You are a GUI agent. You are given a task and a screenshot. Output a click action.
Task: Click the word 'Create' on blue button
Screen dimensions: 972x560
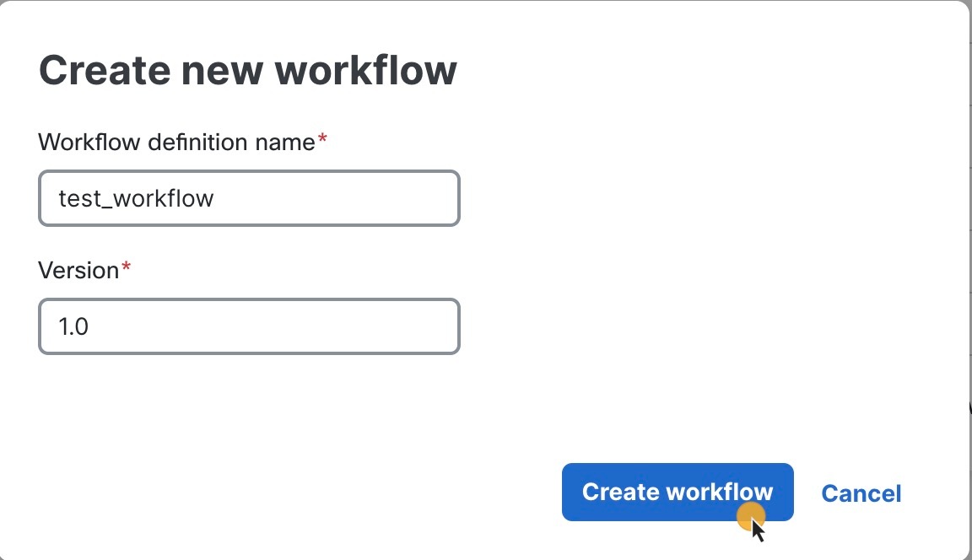(x=620, y=492)
